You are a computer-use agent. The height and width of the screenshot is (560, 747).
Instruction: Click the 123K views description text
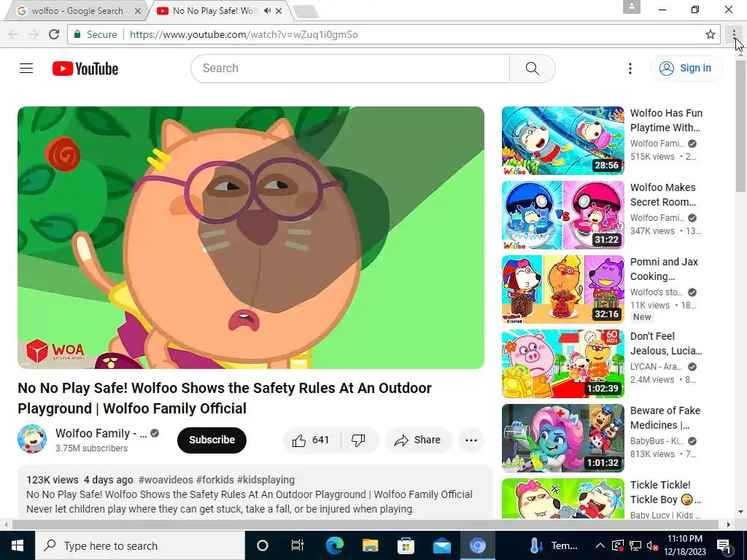[53, 480]
